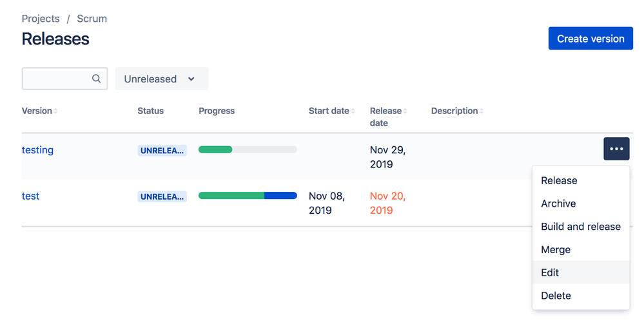Select Build and release option
Image resolution: width=644 pixels, height=322 pixels.
[x=580, y=227]
